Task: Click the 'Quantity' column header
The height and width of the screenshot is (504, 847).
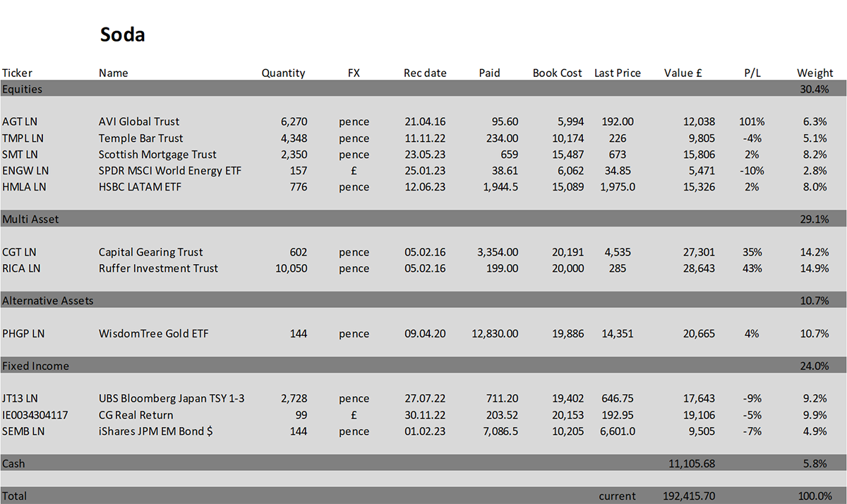Action: [x=283, y=73]
